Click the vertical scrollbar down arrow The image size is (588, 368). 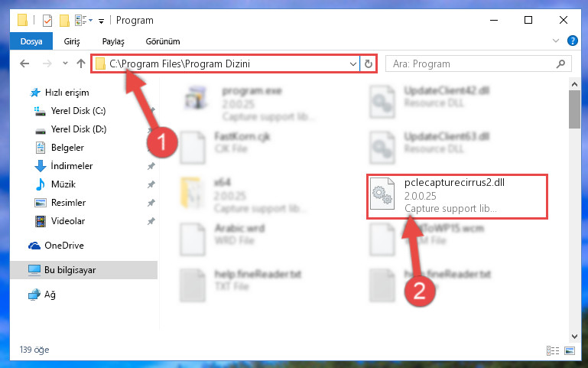click(x=574, y=336)
